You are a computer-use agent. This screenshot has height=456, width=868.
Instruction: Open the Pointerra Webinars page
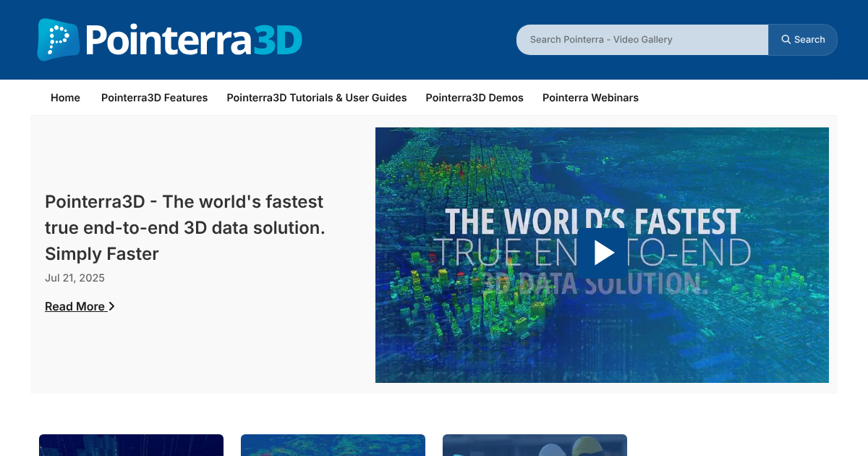(590, 98)
